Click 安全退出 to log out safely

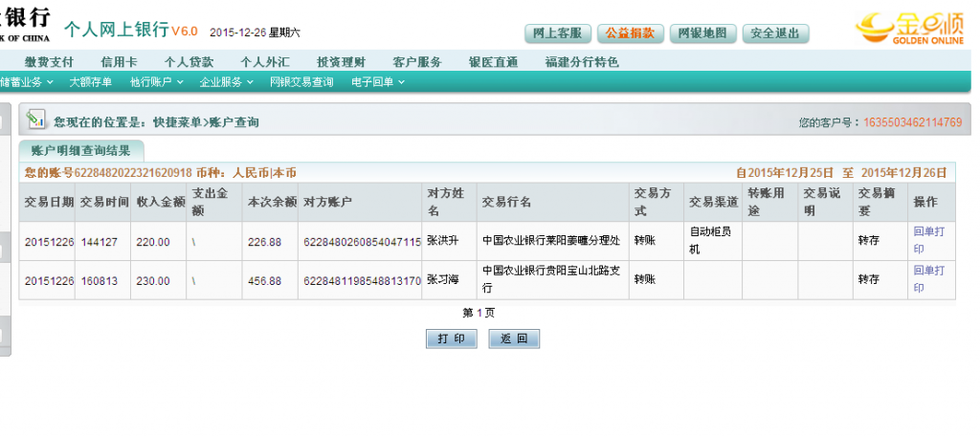coord(775,33)
